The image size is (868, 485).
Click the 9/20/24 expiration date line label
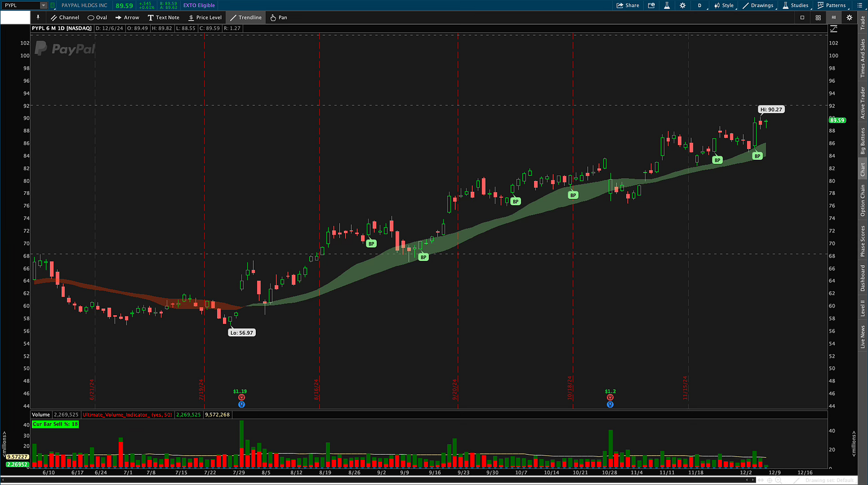454,389
